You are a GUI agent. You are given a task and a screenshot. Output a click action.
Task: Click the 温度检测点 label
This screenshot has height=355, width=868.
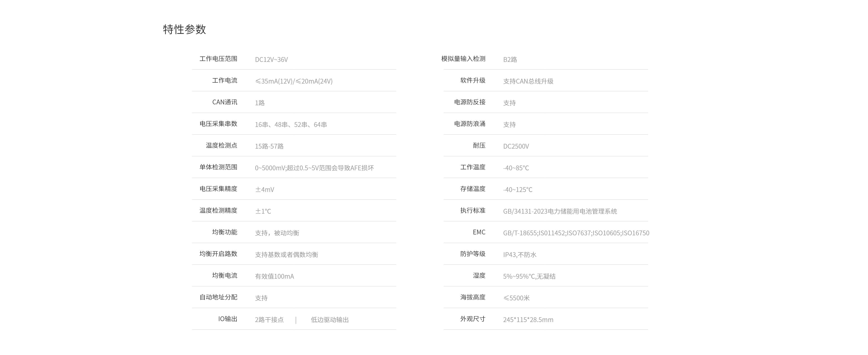pos(221,146)
